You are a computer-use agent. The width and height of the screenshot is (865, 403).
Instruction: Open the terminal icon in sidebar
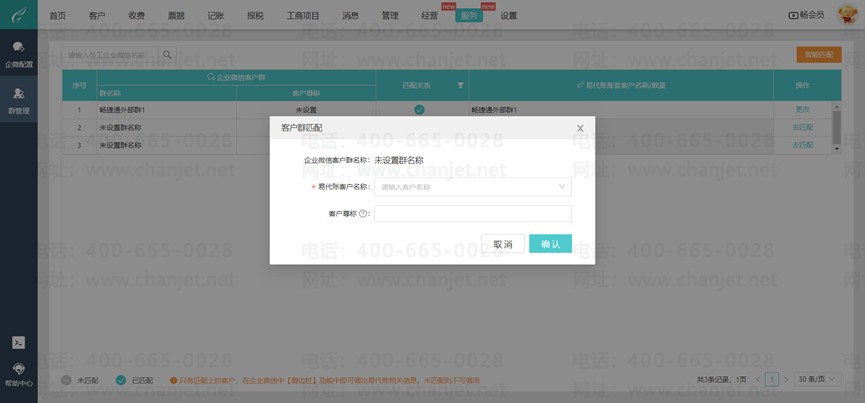(x=19, y=342)
